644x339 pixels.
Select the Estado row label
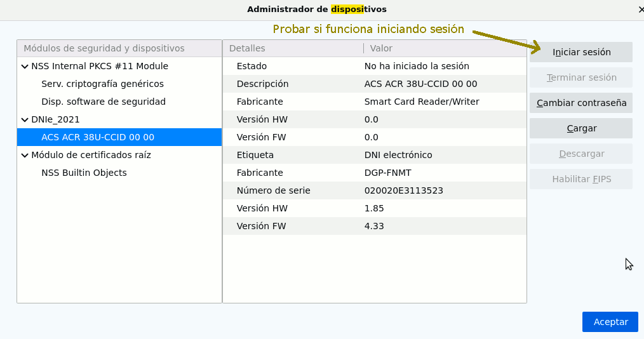click(x=252, y=66)
